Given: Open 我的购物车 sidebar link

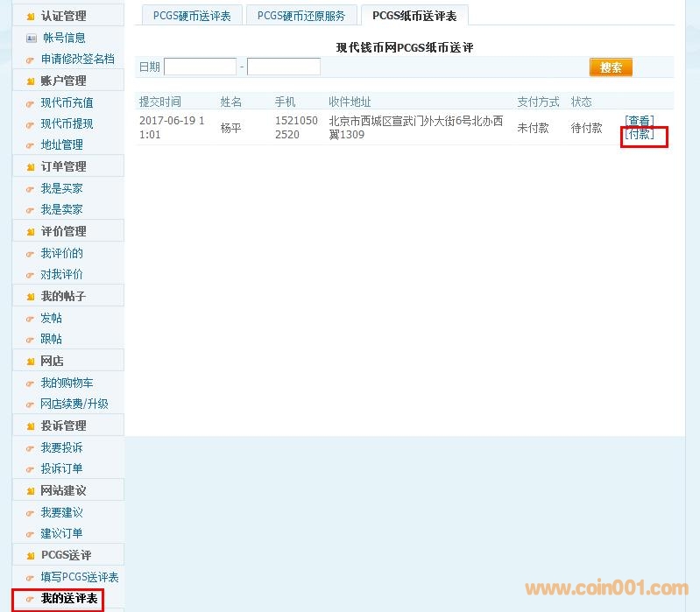Looking at the screenshot, I should click(x=67, y=383).
